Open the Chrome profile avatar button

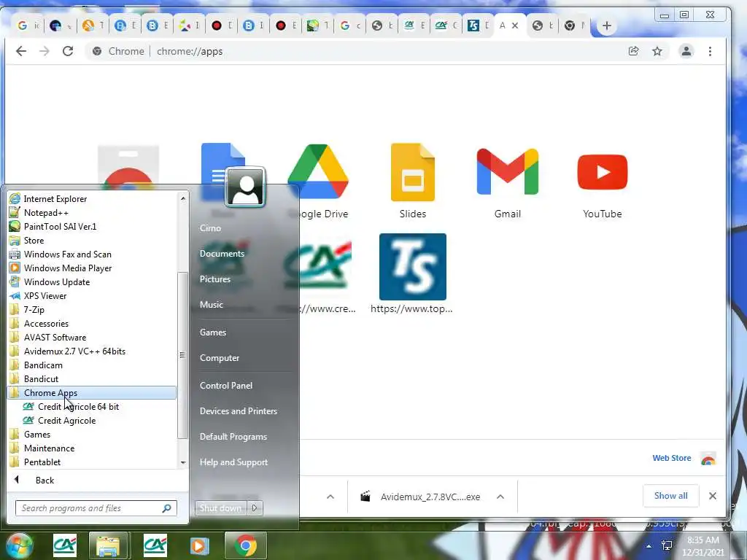[x=686, y=51]
